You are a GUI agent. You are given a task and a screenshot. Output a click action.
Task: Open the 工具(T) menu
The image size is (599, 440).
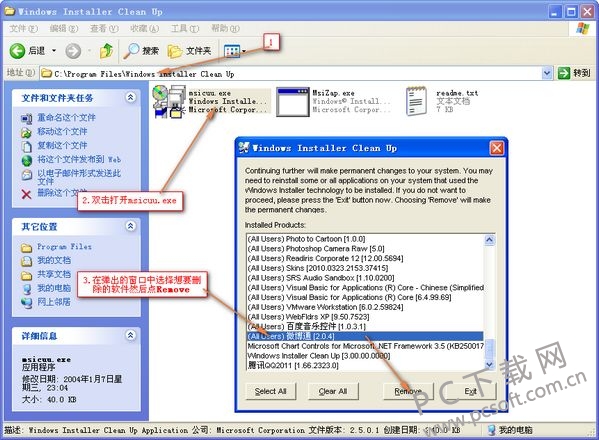coord(185,29)
